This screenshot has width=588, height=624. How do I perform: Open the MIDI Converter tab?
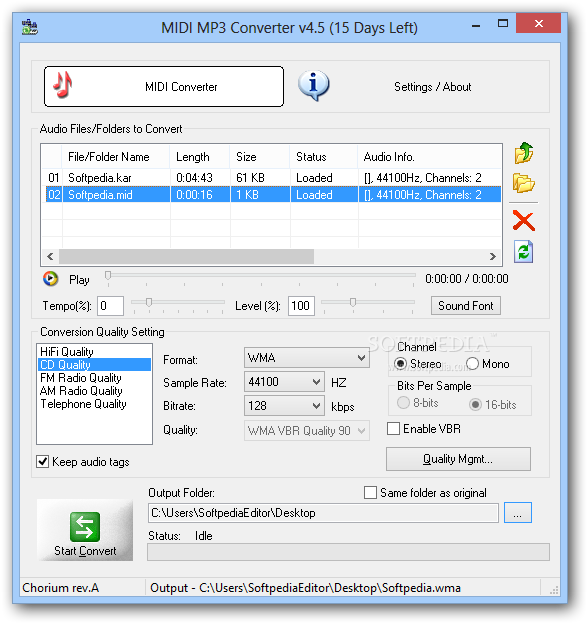(x=164, y=87)
